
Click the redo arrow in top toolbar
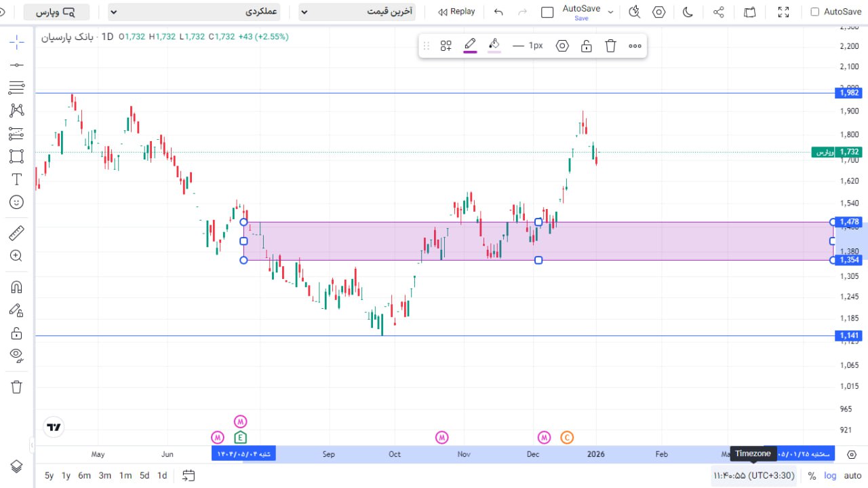click(x=522, y=12)
